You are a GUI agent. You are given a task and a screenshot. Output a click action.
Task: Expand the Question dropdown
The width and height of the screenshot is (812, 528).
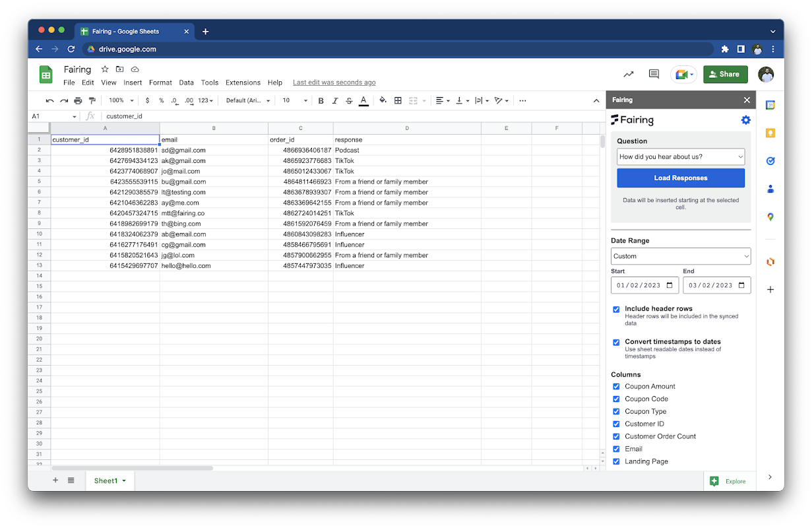pos(681,157)
